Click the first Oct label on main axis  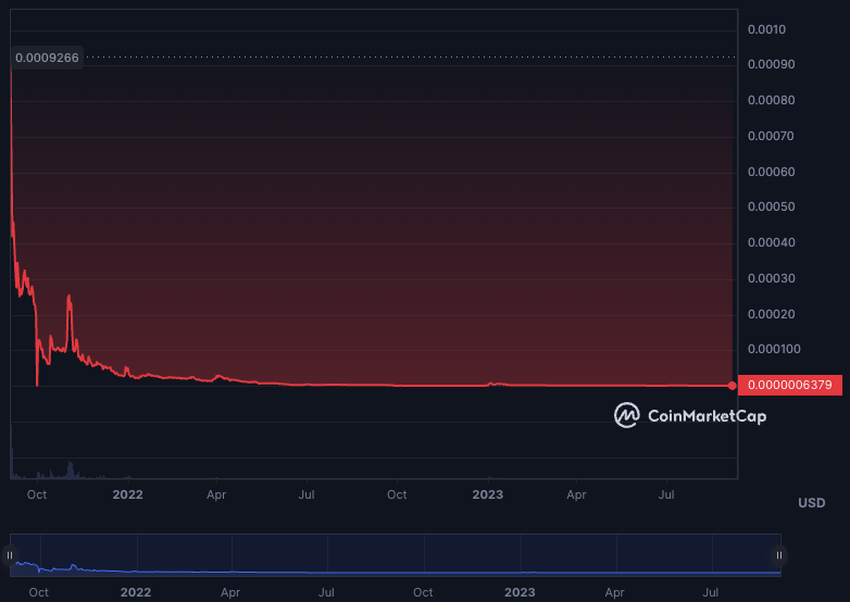37,495
